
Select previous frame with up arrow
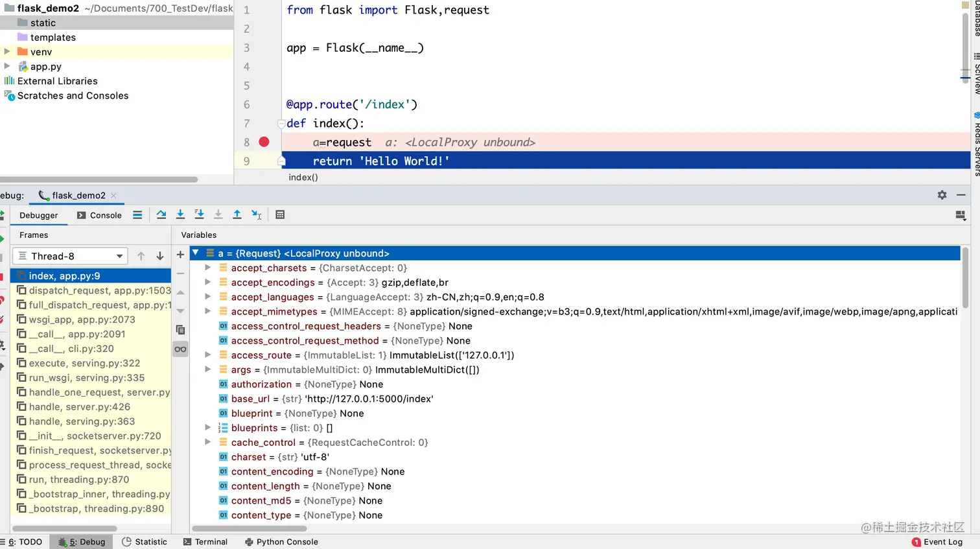click(141, 256)
